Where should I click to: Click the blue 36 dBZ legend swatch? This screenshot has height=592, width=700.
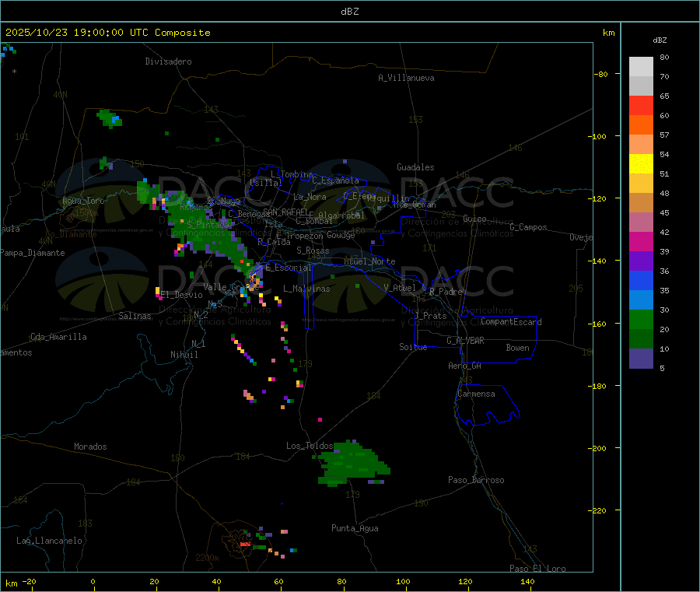641,280
